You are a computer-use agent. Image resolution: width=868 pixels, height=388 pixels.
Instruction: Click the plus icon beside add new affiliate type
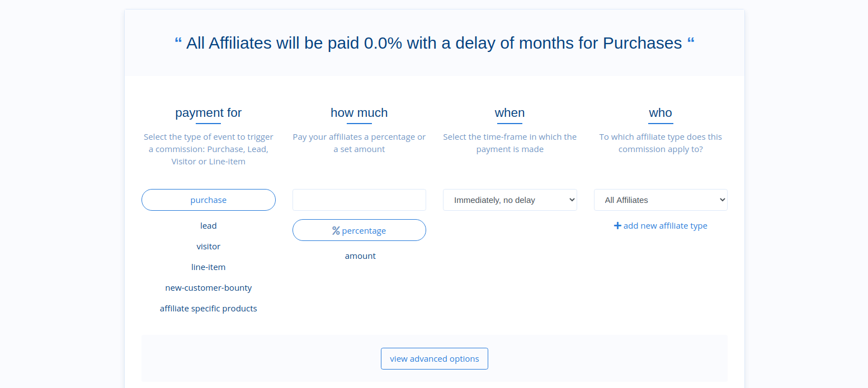coord(617,226)
